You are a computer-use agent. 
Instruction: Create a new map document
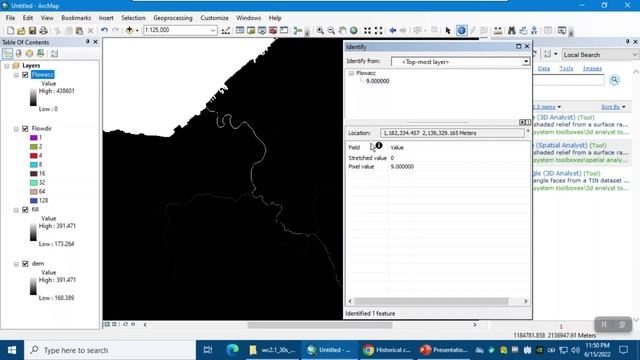pyautogui.click(x=11, y=31)
